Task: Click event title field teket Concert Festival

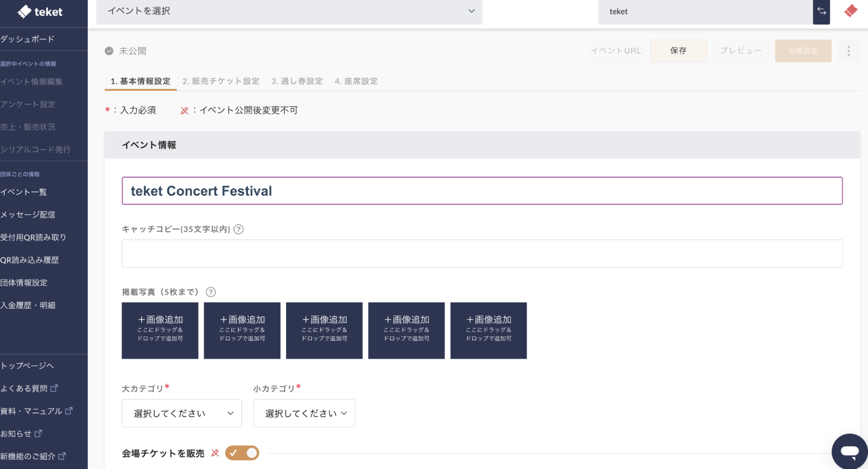Action: [x=482, y=190]
